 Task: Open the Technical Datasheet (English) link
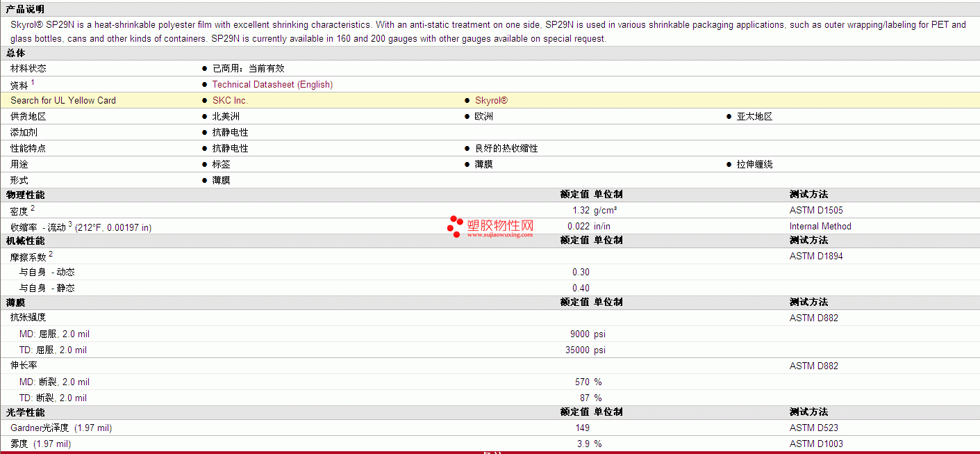coord(272,85)
